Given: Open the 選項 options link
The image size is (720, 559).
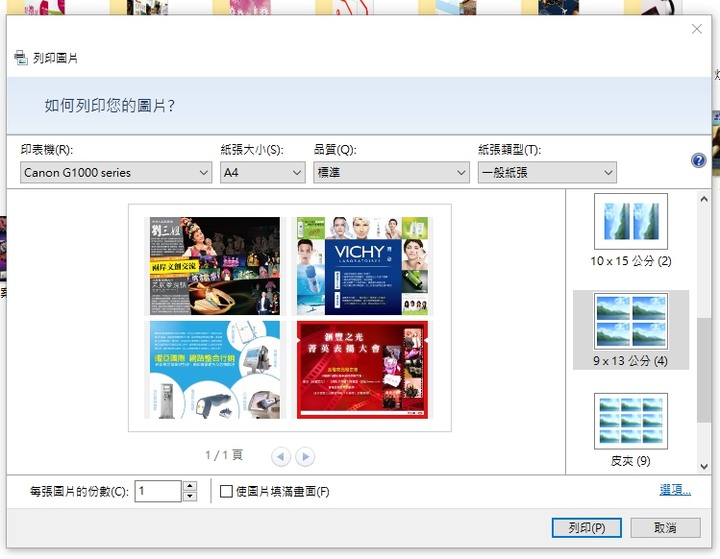Looking at the screenshot, I should (675, 490).
